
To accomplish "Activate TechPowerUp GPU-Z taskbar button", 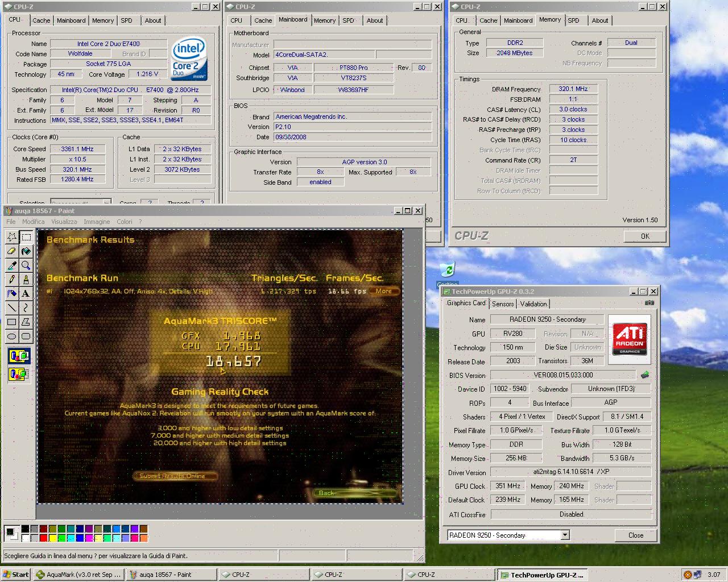I will (x=541, y=575).
